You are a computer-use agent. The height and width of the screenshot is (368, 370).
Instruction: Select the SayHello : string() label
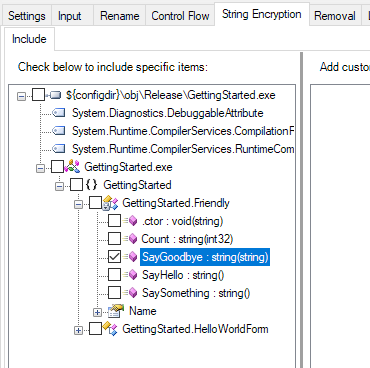click(x=183, y=275)
